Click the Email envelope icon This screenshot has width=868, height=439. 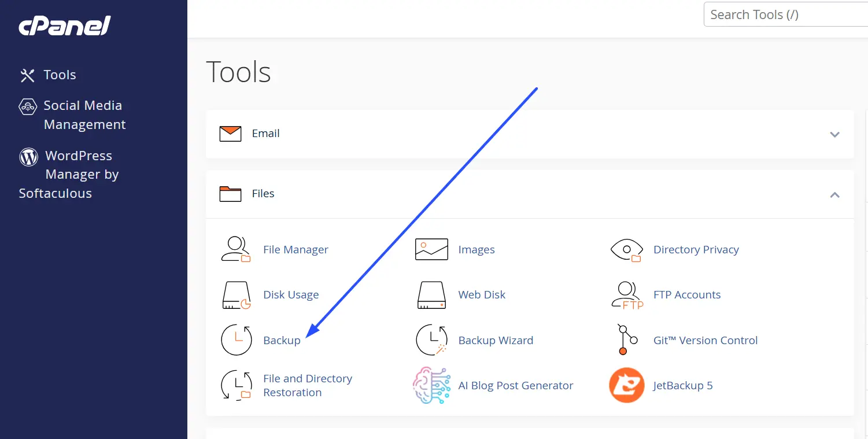coord(230,134)
